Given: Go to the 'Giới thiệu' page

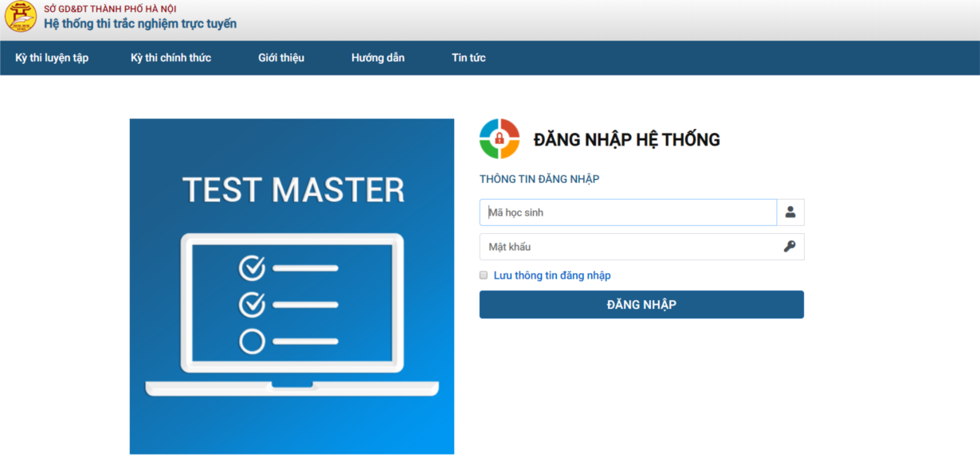Looking at the screenshot, I should pyautogui.click(x=281, y=58).
